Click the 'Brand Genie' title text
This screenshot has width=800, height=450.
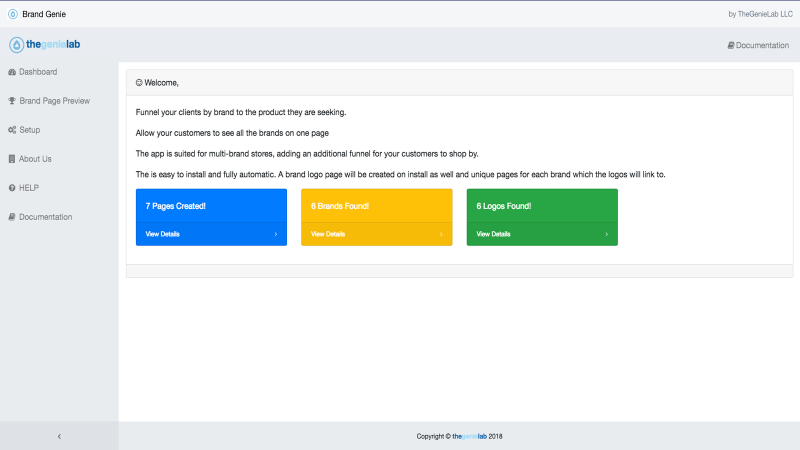pos(44,14)
